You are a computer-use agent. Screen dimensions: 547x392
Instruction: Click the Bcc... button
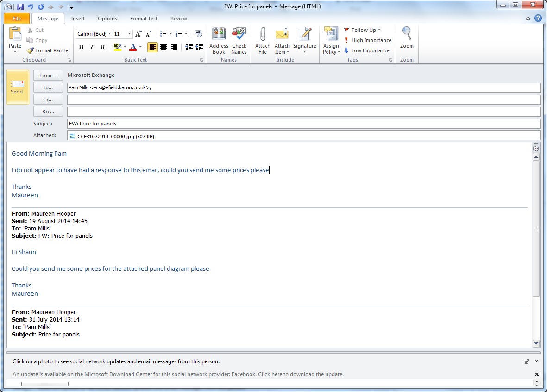tap(48, 112)
